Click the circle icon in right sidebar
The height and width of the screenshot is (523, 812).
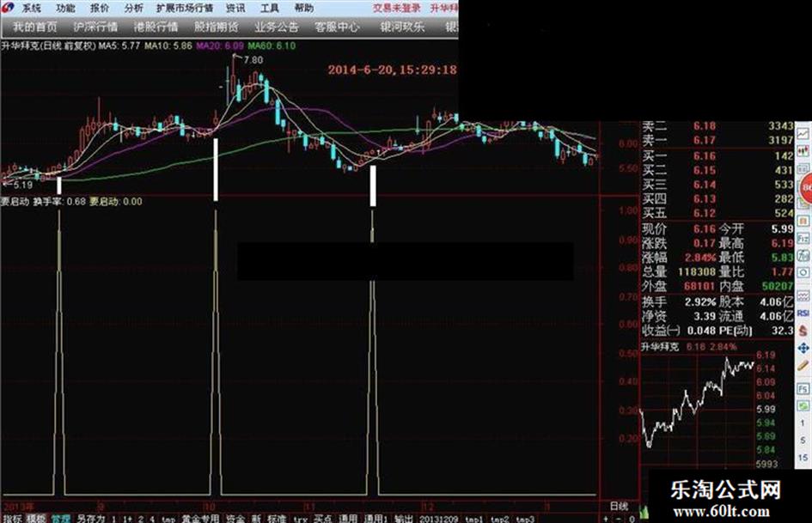pos(803,272)
